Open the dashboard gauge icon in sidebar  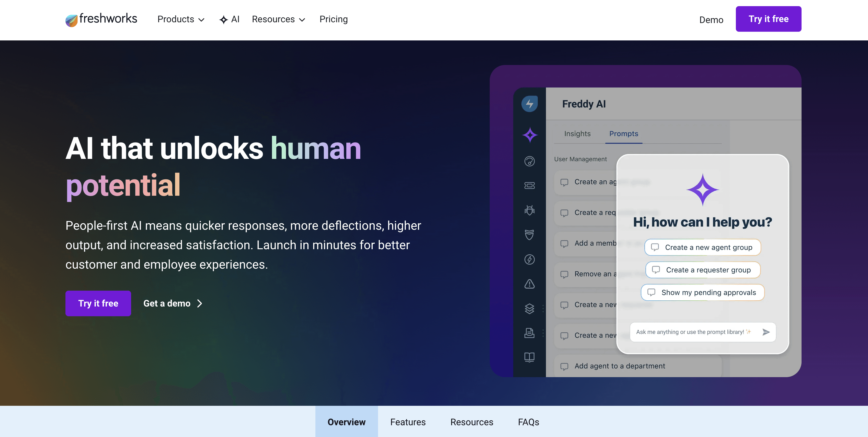tap(529, 161)
